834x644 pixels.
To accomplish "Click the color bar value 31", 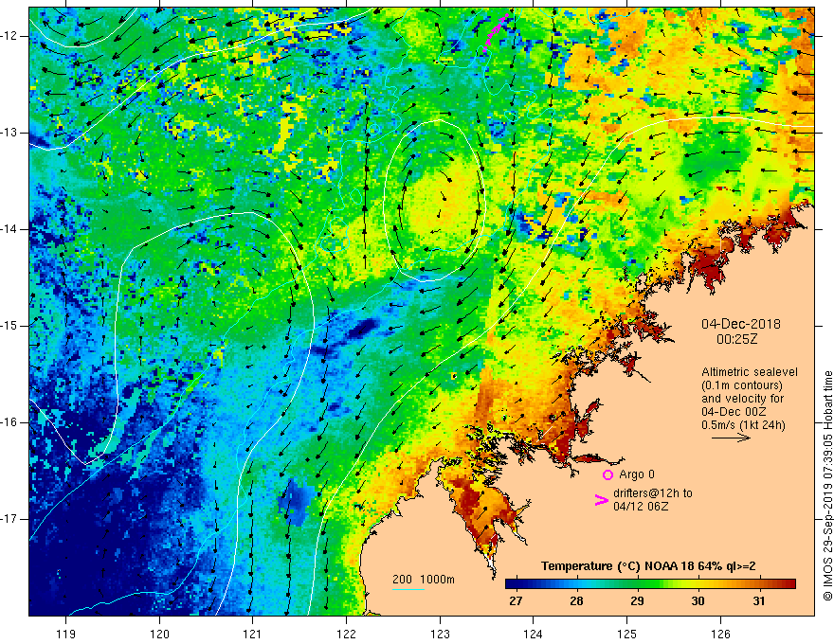I will click(x=758, y=601).
